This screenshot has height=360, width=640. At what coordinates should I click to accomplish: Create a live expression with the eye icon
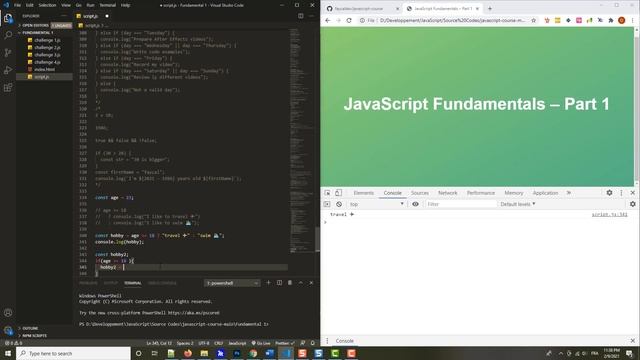click(x=415, y=204)
